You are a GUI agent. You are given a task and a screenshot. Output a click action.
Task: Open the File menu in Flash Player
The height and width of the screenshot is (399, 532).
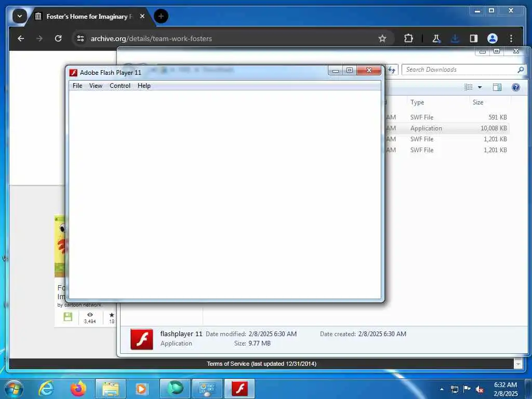(77, 86)
